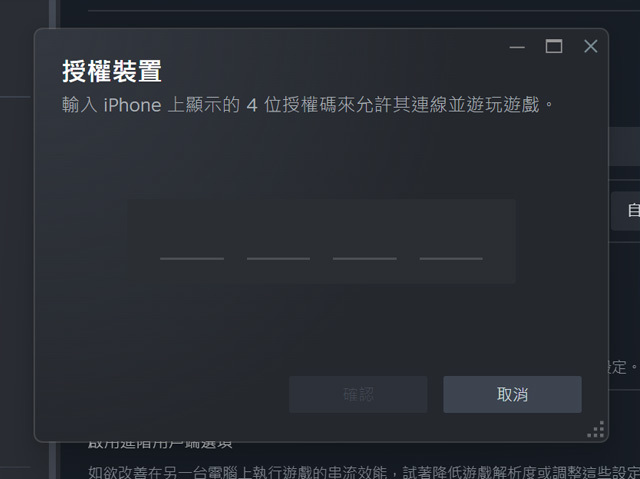Click the highlighted settings row behind dialog's right edge

[624, 146]
